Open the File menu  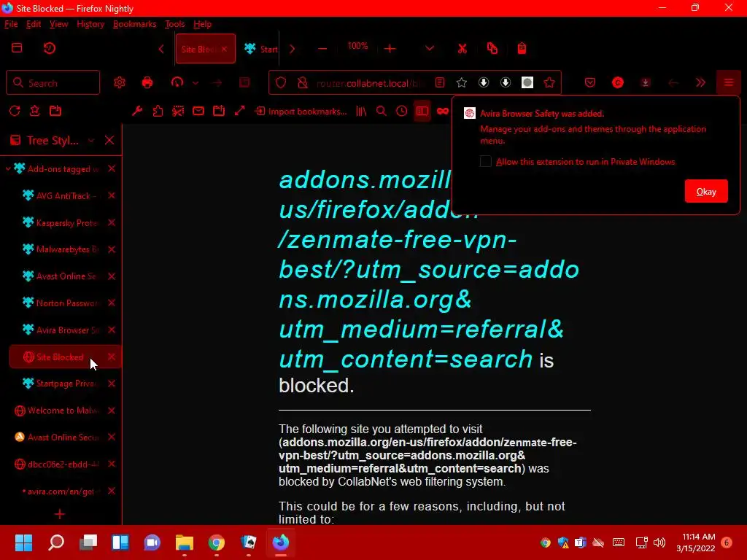[x=11, y=24]
